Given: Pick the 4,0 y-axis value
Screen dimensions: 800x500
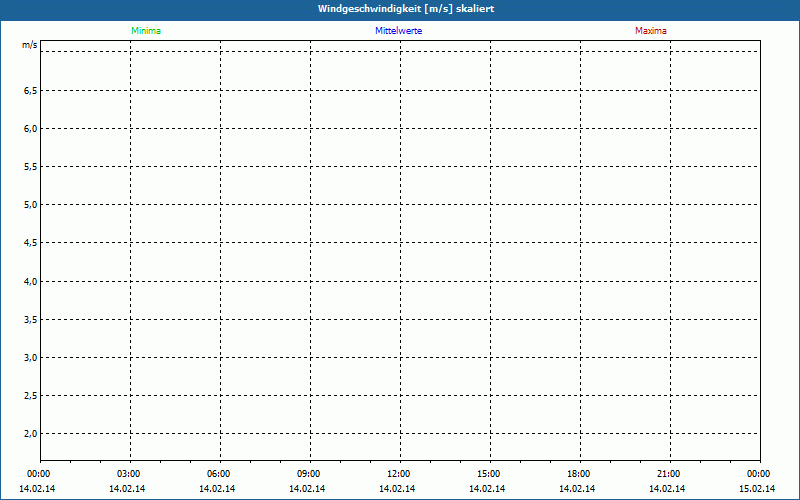Looking at the screenshot, I should click(x=31, y=281).
